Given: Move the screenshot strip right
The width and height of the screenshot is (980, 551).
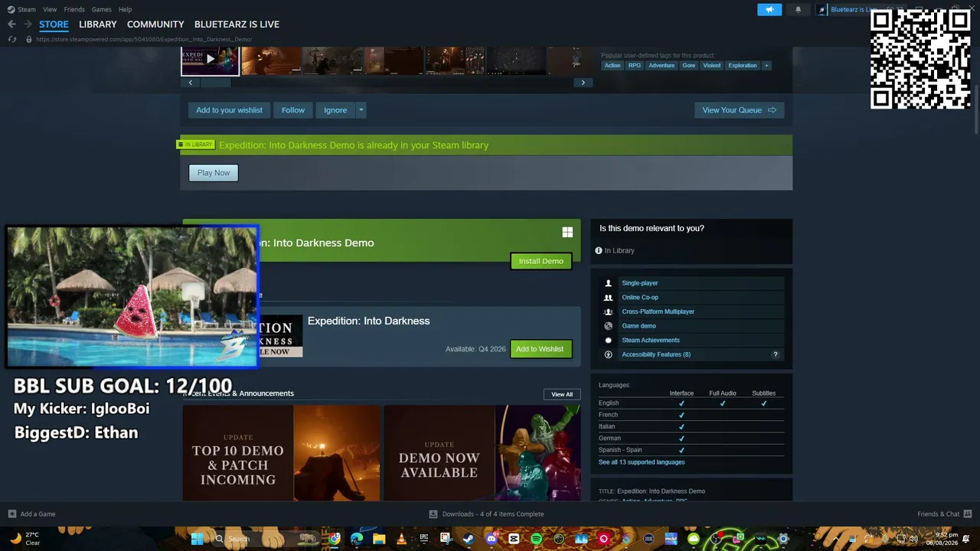Looking at the screenshot, I should [x=583, y=83].
